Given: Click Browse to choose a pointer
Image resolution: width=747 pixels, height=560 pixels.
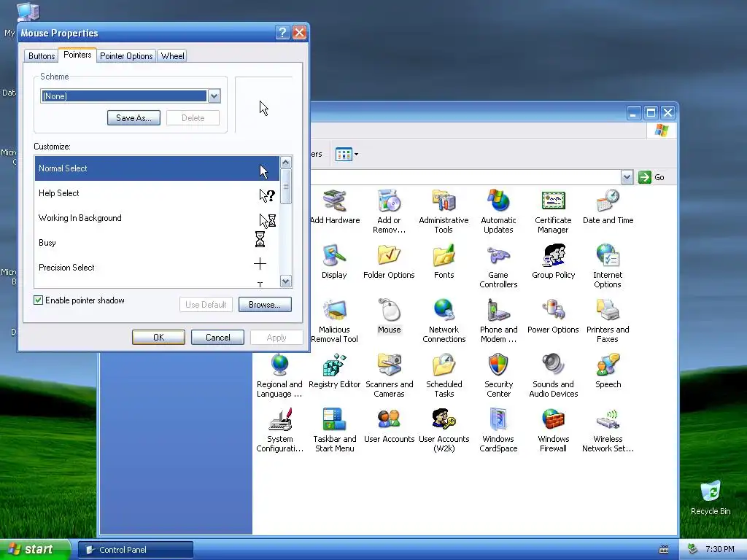Looking at the screenshot, I should [x=265, y=305].
